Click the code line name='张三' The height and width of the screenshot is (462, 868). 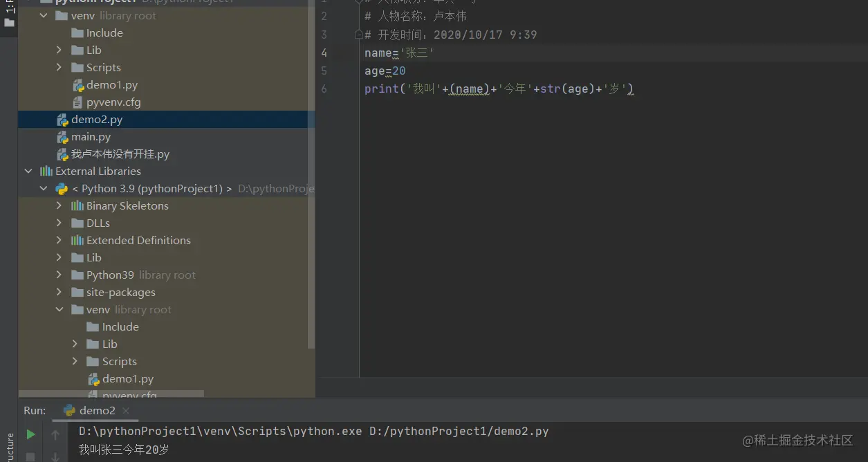coord(400,53)
